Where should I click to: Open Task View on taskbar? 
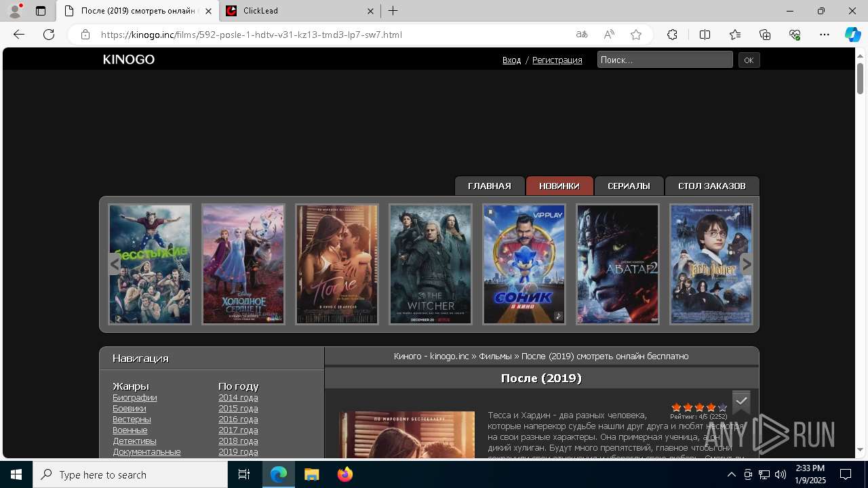[244, 474]
